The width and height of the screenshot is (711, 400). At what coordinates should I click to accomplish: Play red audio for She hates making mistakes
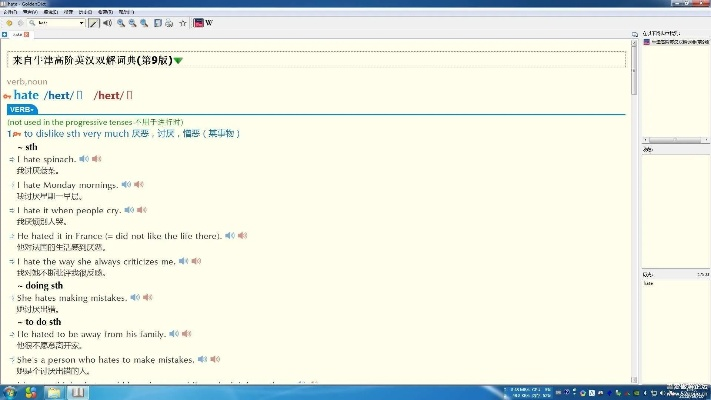[148, 297]
